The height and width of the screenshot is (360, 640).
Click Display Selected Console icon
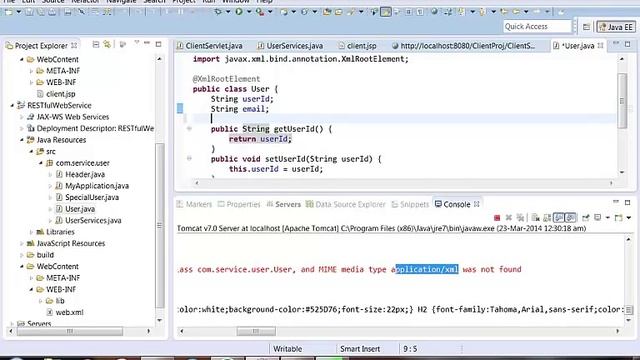(x=598, y=218)
